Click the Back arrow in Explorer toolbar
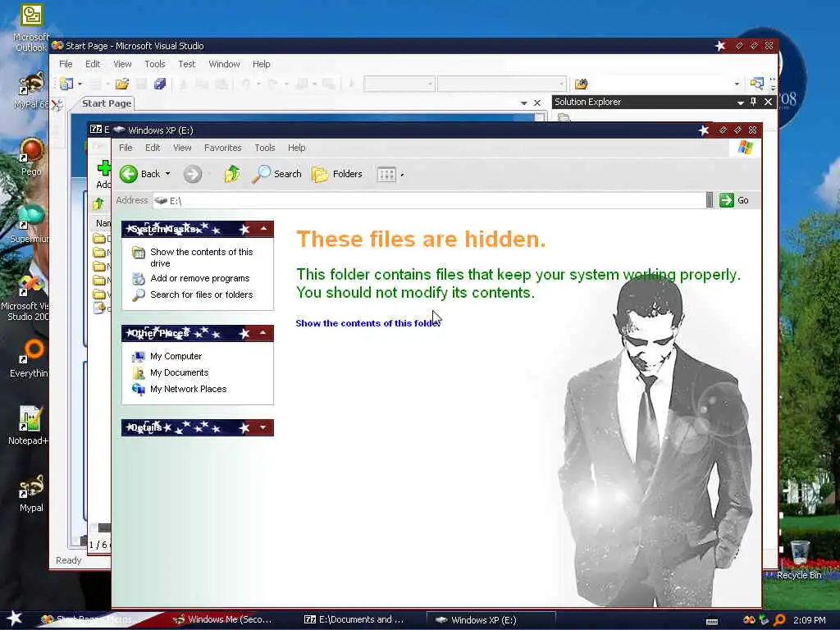840x630 pixels. point(129,174)
